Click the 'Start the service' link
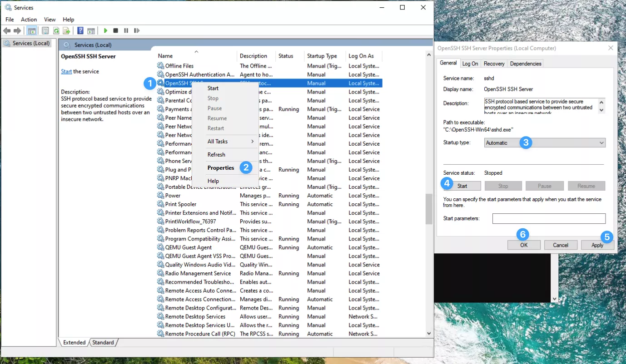 tap(66, 72)
